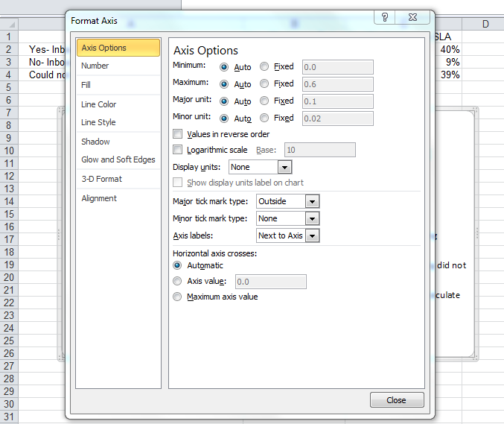Select Fixed radio for Minimum

pos(264,67)
